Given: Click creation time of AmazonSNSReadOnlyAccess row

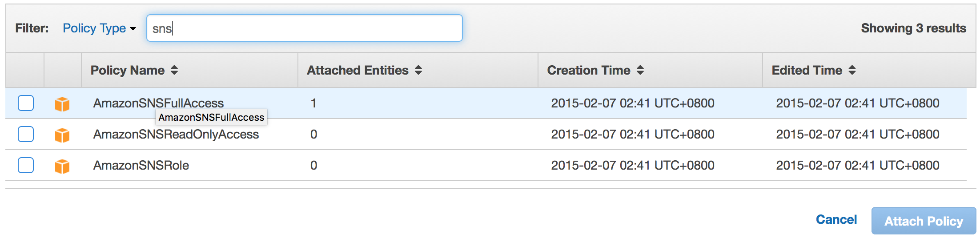Looking at the screenshot, I should pos(633,134).
